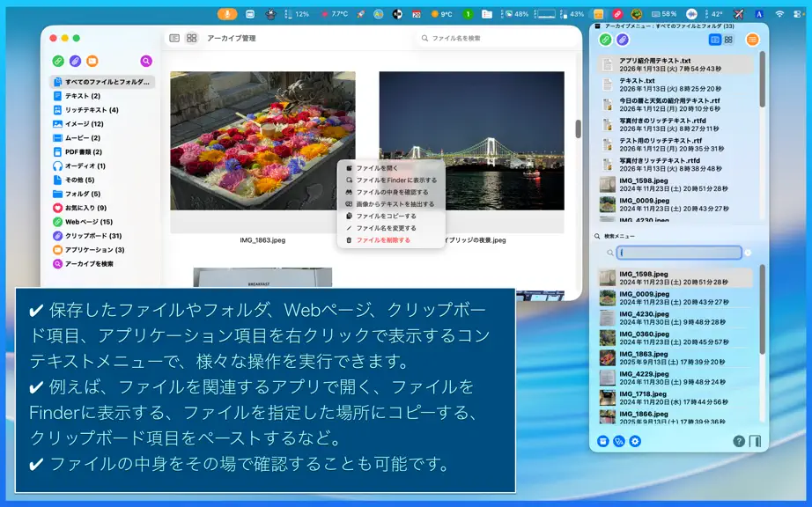Select 写真付きリッチテキスト.rtfd in the archive list
This screenshot has width=812, height=507.
pos(675,164)
